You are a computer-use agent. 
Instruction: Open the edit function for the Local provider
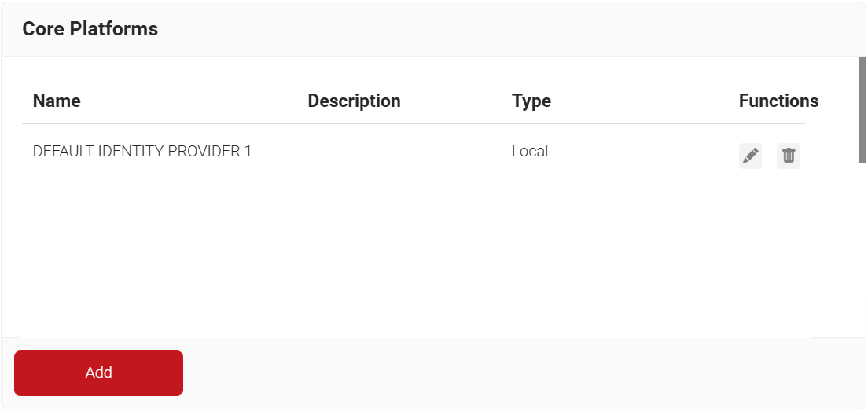[751, 156]
